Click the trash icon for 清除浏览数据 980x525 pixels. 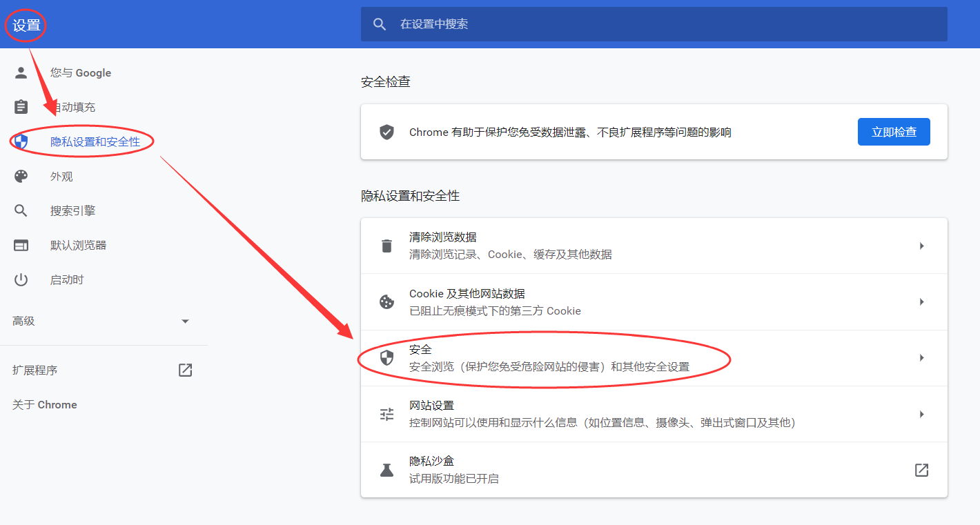click(x=386, y=246)
